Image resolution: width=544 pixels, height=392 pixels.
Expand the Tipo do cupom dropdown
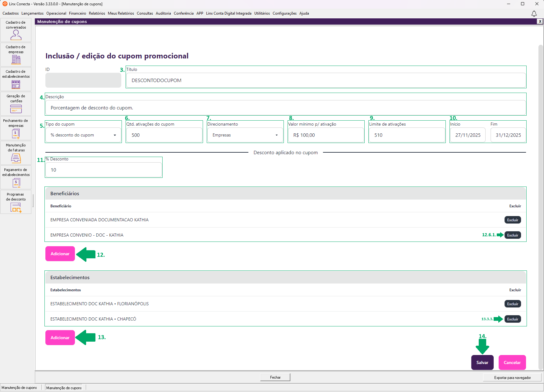[x=83, y=135]
